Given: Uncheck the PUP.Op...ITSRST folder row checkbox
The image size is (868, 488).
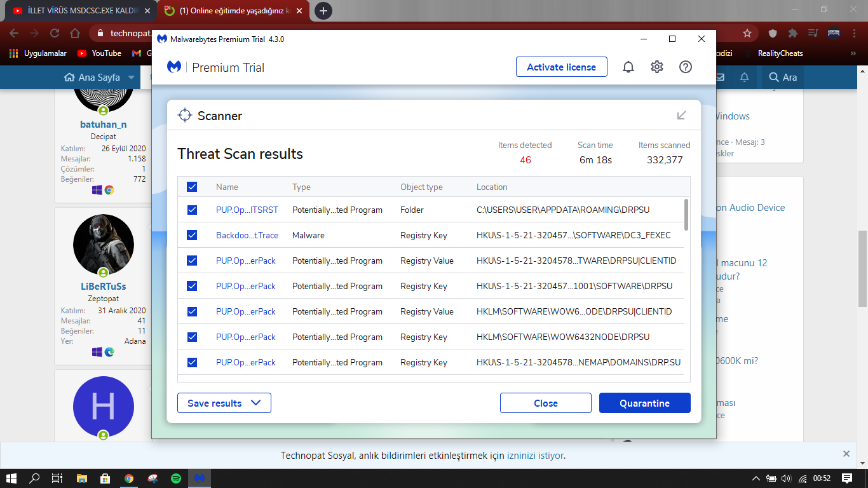Looking at the screenshot, I should coord(192,210).
